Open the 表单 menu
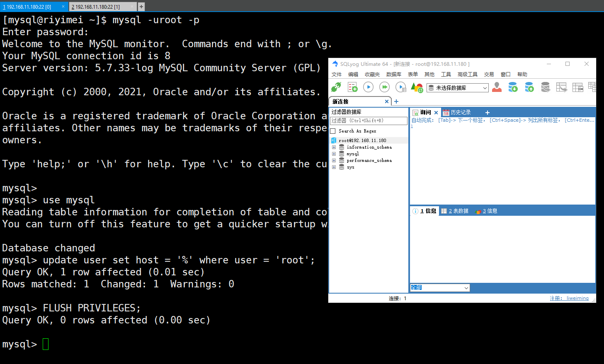Screen dimensions: 604x364 [413, 75]
